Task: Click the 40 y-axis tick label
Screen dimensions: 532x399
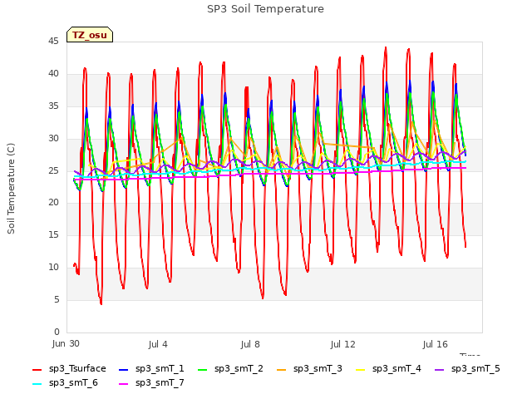Action: click(x=53, y=74)
